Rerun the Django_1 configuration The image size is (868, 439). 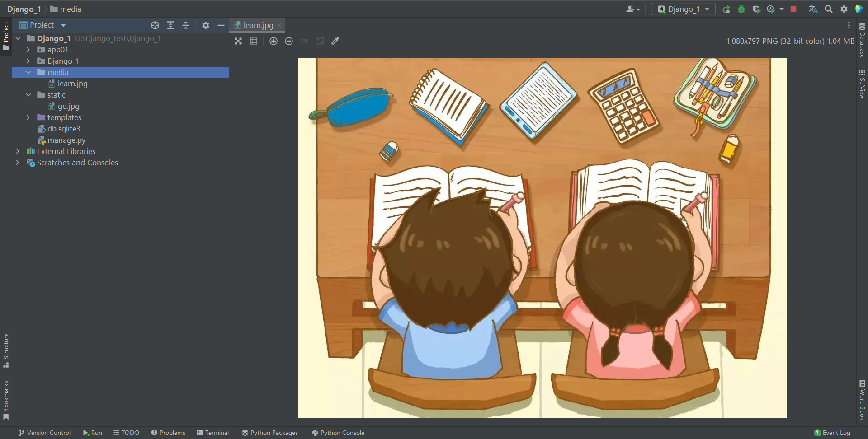pyautogui.click(x=726, y=9)
